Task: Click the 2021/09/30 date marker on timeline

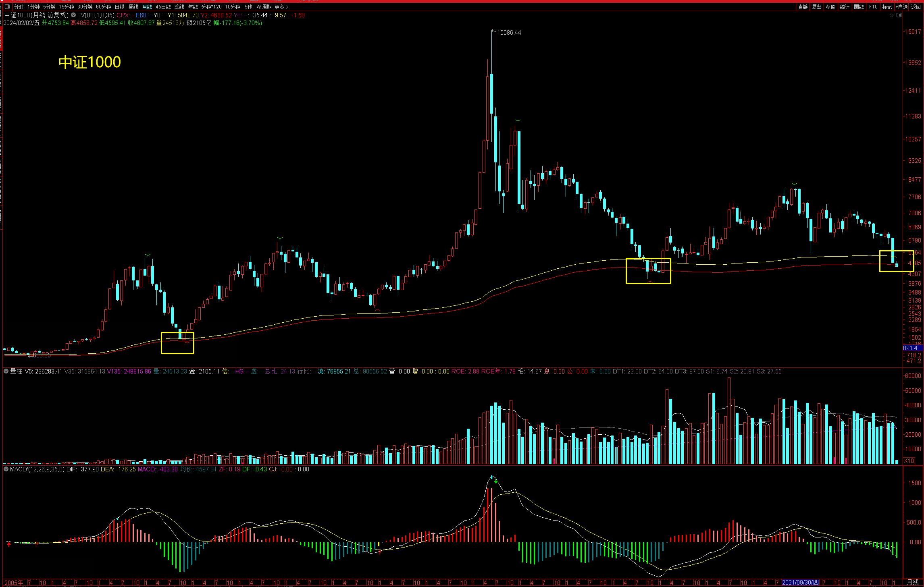Action: click(x=800, y=583)
